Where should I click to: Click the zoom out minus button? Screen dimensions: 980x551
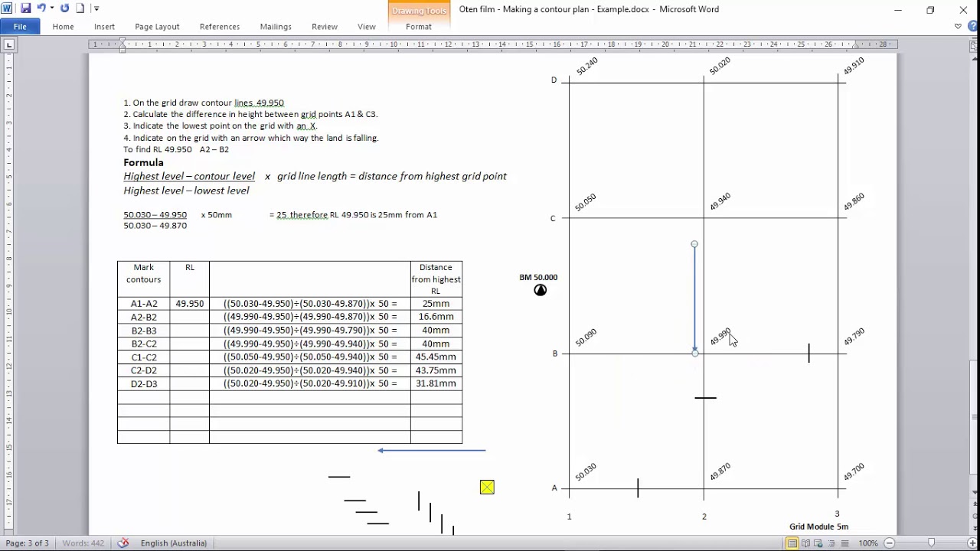(x=888, y=543)
